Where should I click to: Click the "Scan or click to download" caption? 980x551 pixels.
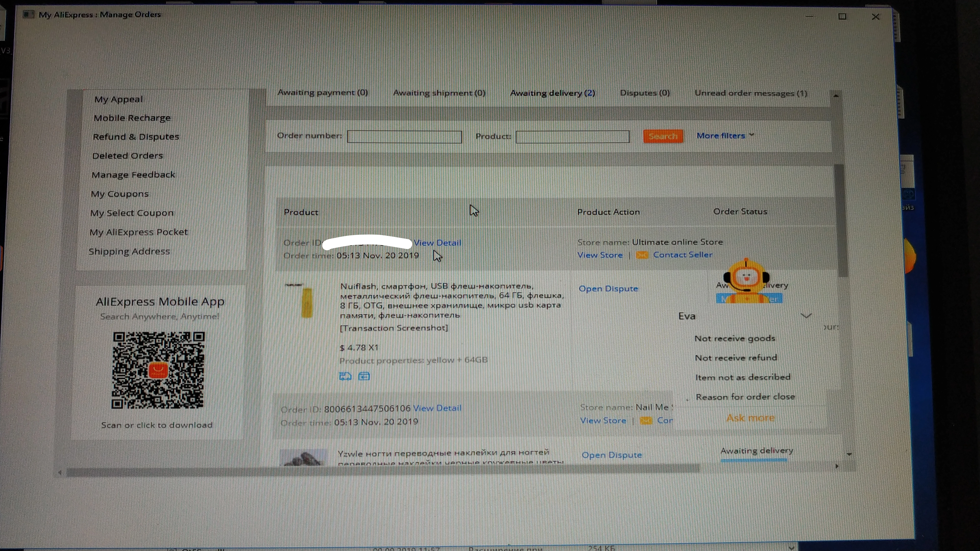point(157,425)
